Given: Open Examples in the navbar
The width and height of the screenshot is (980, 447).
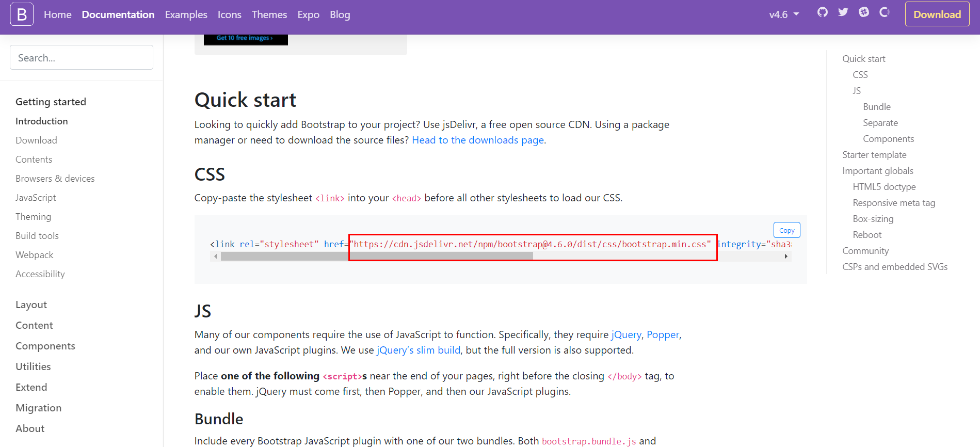Looking at the screenshot, I should [x=186, y=14].
